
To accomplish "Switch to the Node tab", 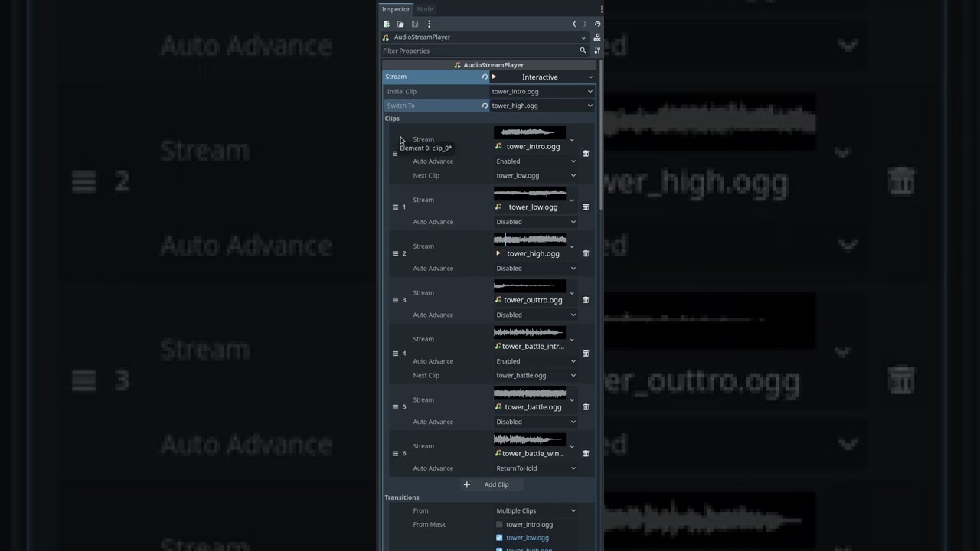I will 425,9.
